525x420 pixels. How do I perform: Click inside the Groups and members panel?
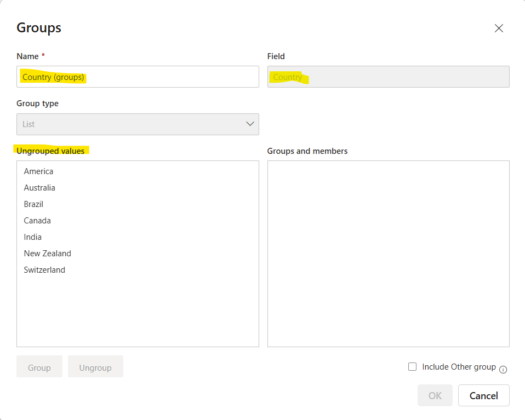[x=388, y=253]
